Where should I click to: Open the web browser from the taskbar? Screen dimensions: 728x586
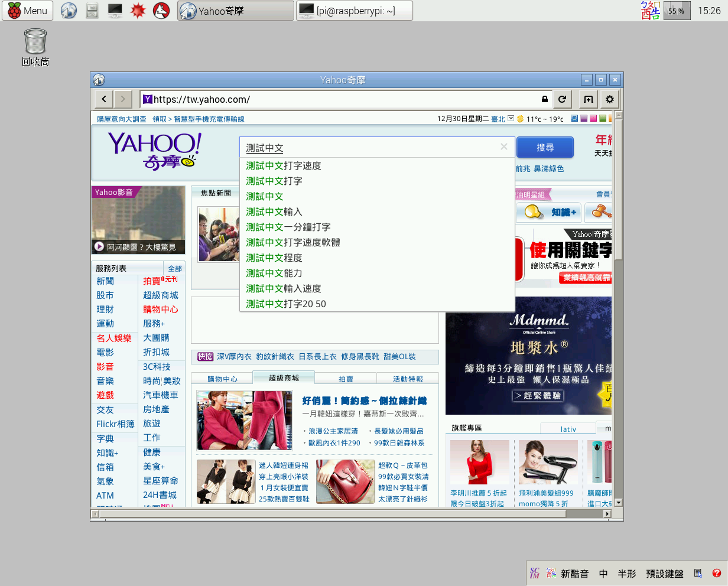(x=69, y=11)
